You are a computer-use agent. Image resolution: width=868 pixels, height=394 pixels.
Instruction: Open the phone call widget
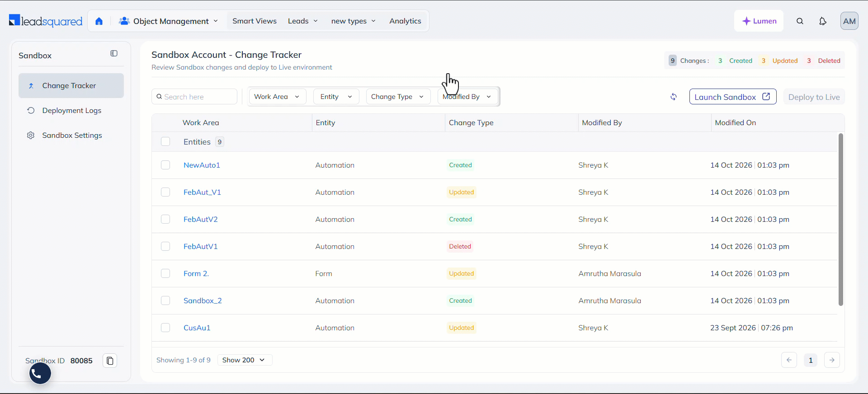tap(40, 374)
